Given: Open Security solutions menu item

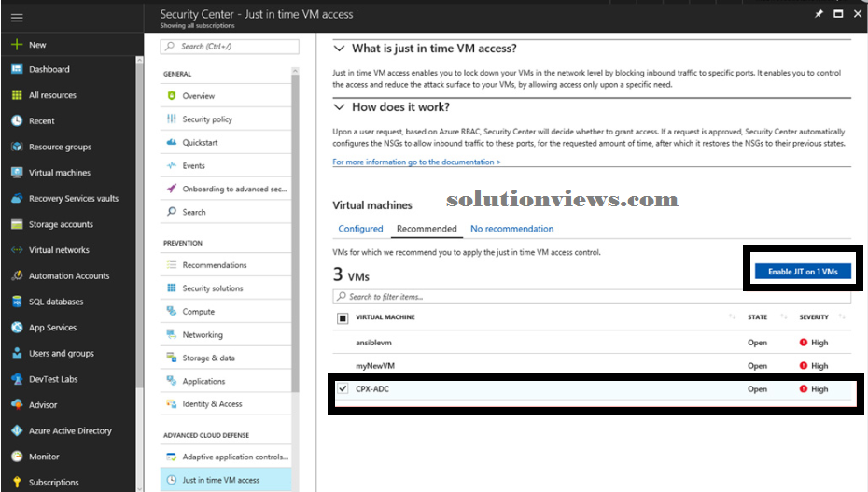Looking at the screenshot, I should pos(226,288).
